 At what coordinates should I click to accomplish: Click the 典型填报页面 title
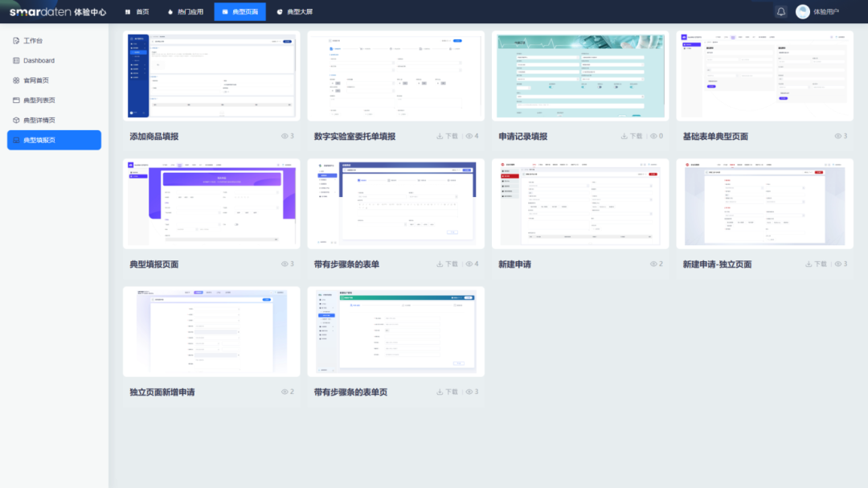(154, 265)
